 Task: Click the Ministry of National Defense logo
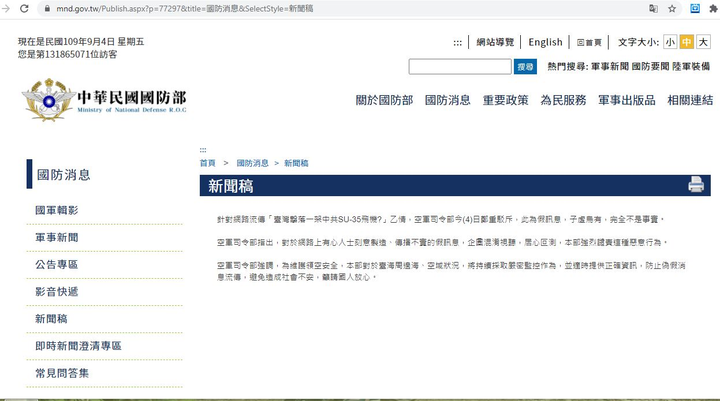(105, 101)
